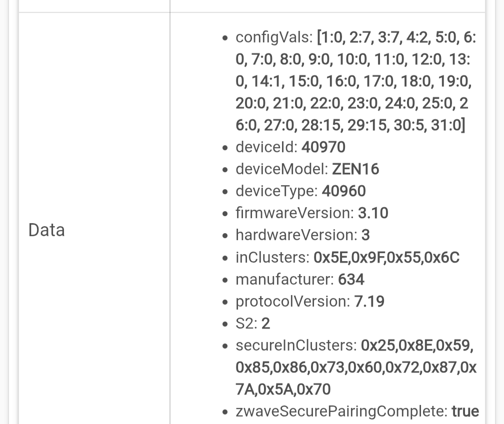Click the deviceModel value ZEN16
This screenshot has height=424, width=504.
(355, 169)
